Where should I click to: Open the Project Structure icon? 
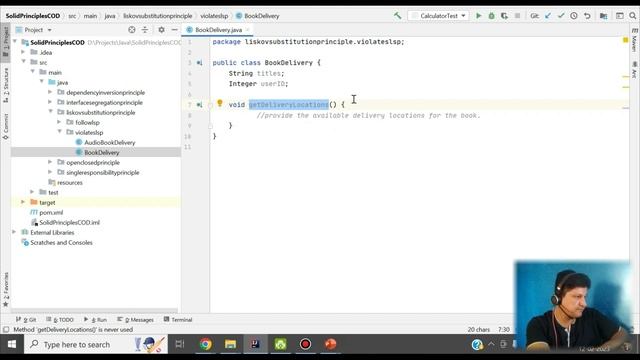pyautogui.click(x=603, y=16)
